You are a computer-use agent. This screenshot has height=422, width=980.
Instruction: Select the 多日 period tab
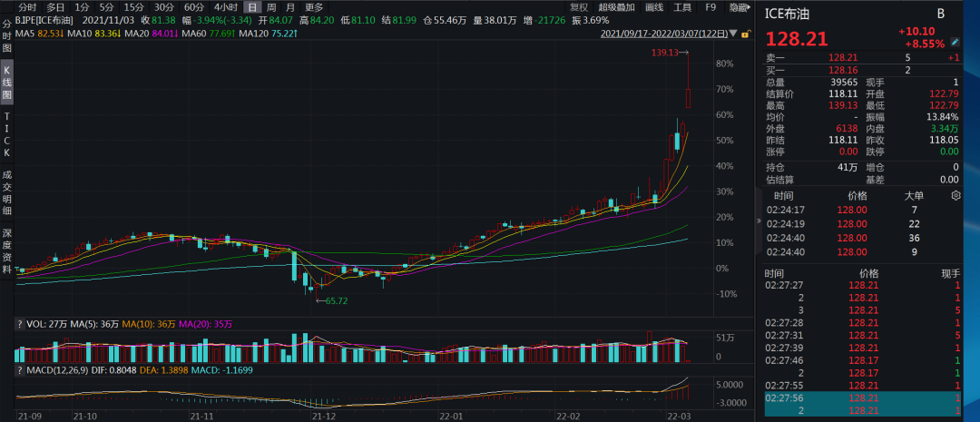click(55, 7)
